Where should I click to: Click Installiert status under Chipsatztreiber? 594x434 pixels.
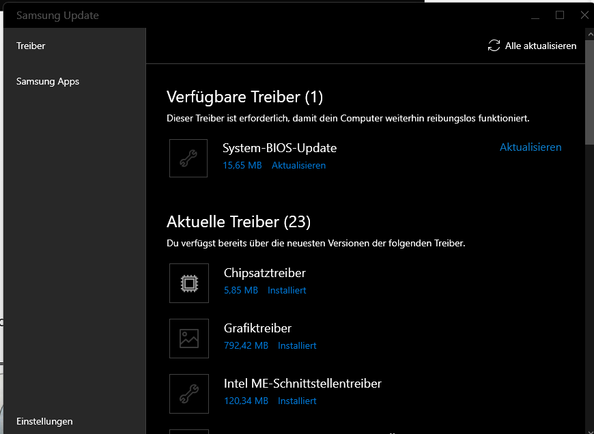[x=287, y=290]
